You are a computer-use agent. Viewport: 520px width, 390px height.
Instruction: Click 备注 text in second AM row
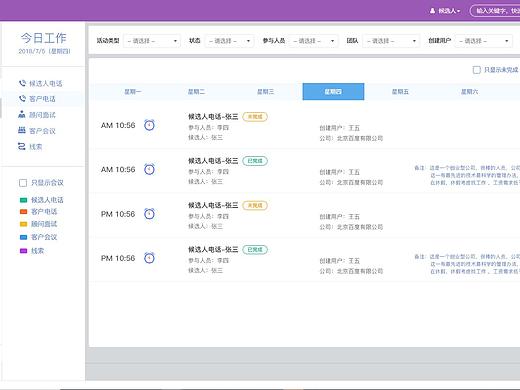pyautogui.click(x=467, y=175)
